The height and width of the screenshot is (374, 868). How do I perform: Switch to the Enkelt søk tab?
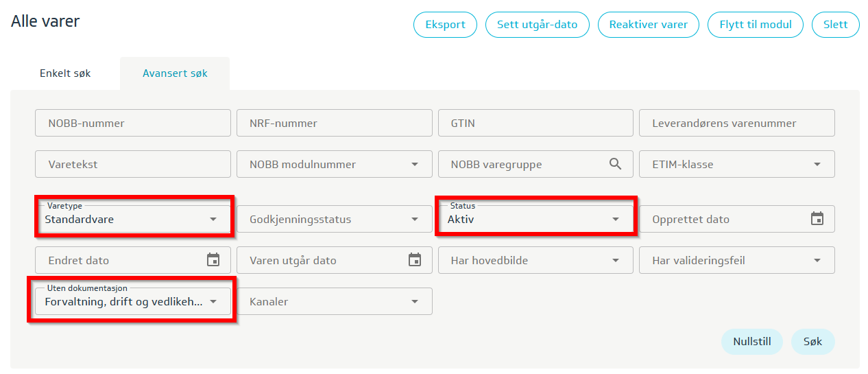tap(65, 73)
